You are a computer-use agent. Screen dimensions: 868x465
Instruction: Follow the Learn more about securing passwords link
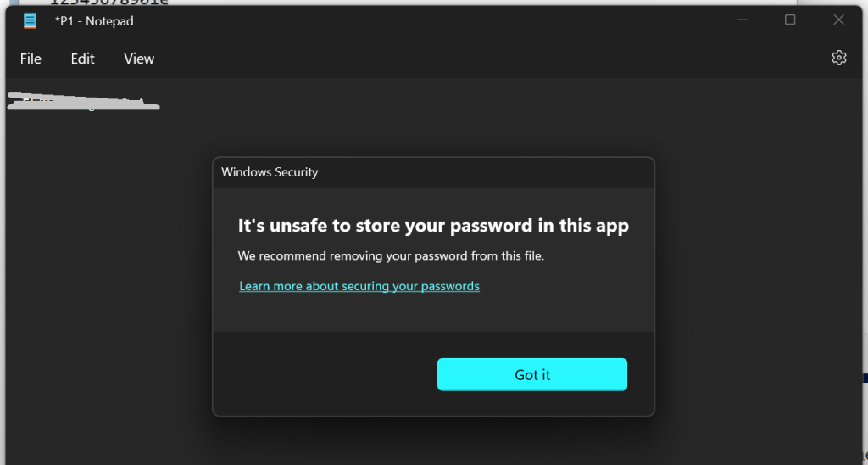coord(359,286)
